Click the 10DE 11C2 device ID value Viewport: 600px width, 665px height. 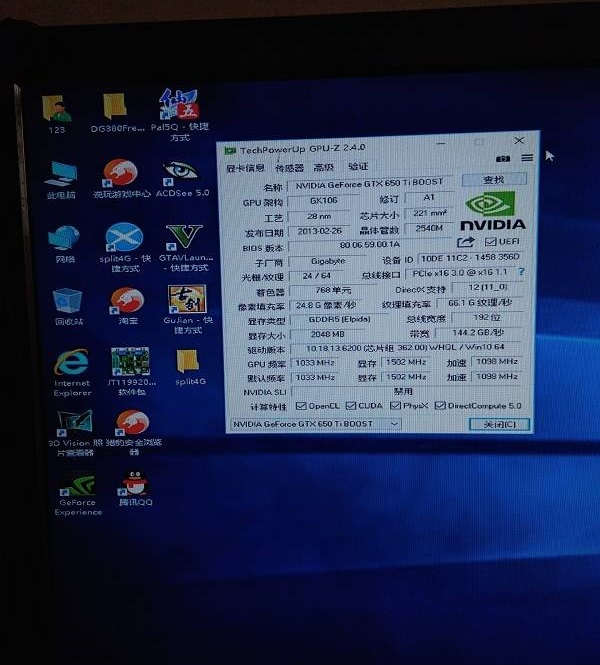point(470,257)
